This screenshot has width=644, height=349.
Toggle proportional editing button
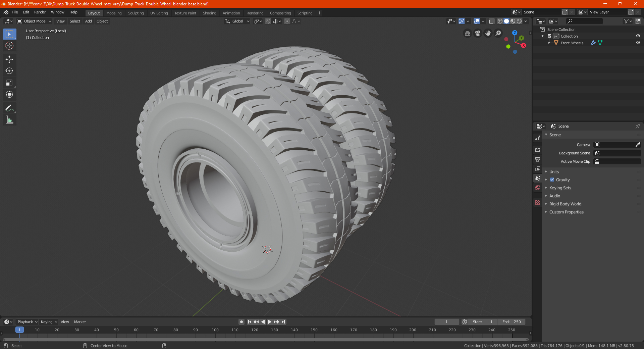coord(287,21)
